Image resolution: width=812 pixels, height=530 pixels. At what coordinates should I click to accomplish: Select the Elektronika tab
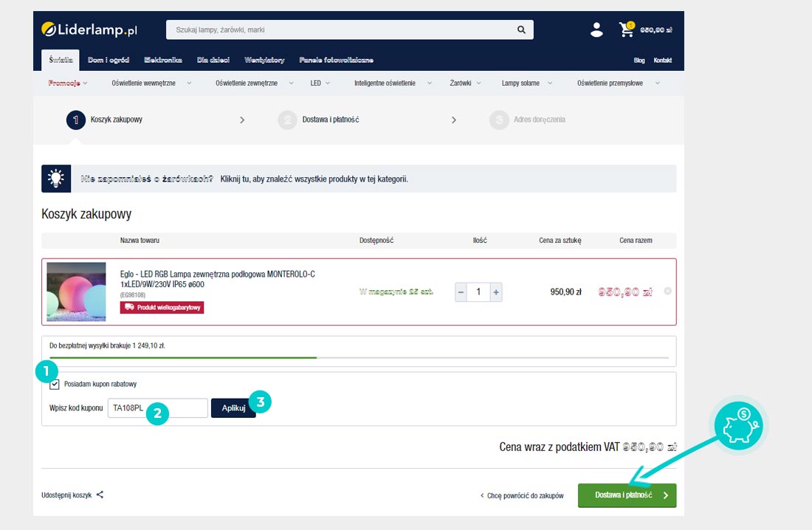pyautogui.click(x=163, y=60)
